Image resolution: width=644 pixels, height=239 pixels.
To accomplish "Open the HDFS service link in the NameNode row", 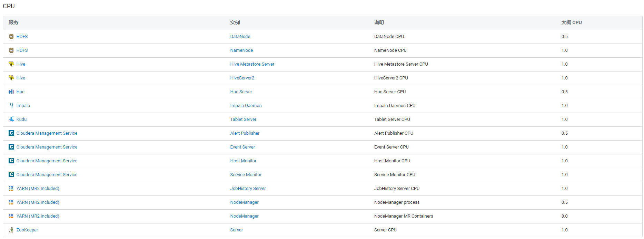I will point(22,50).
